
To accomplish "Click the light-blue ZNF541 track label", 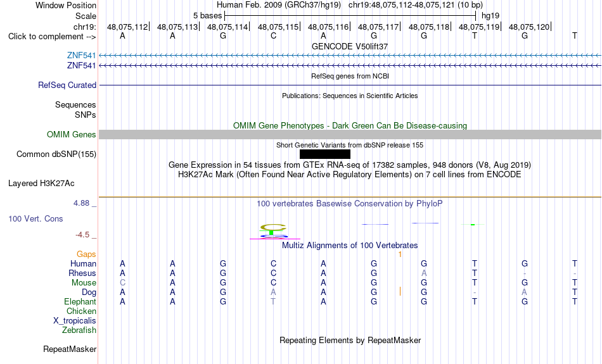I will pyautogui.click(x=81, y=56).
